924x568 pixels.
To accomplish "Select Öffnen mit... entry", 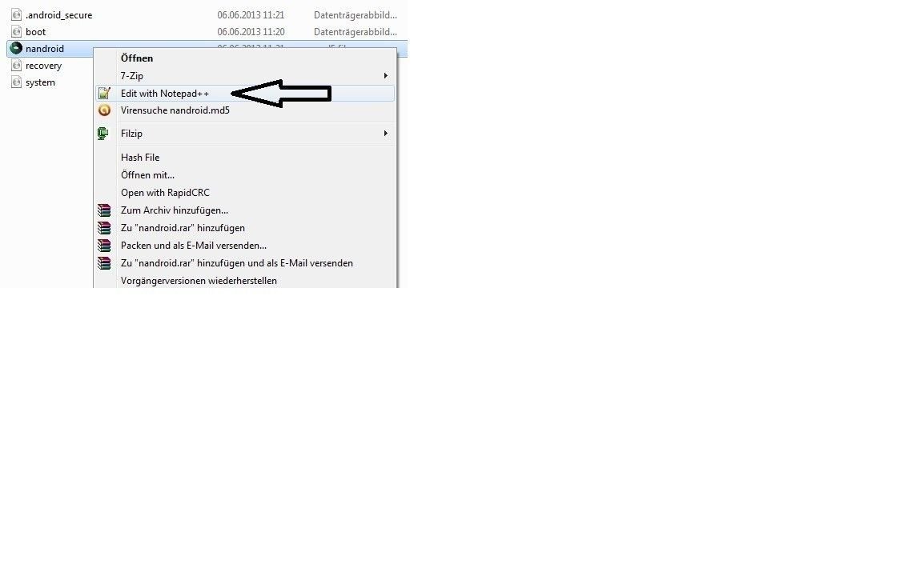I will pyautogui.click(x=245, y=175).
